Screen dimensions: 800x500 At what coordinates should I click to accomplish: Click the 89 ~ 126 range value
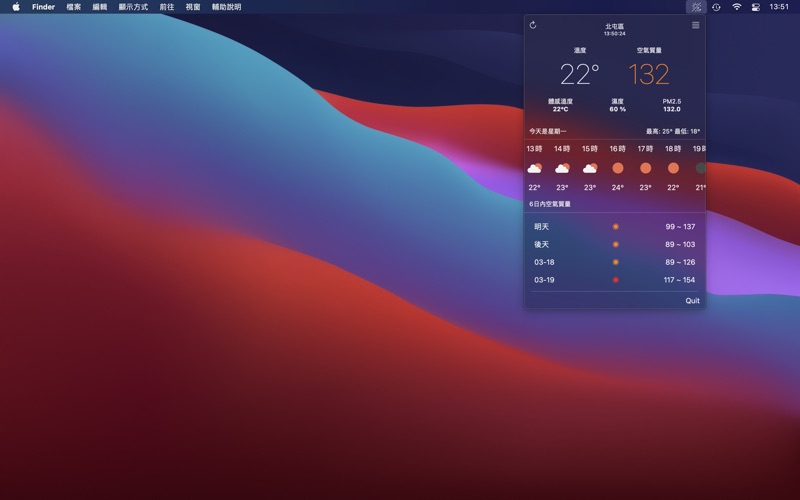tap(680, 262)
